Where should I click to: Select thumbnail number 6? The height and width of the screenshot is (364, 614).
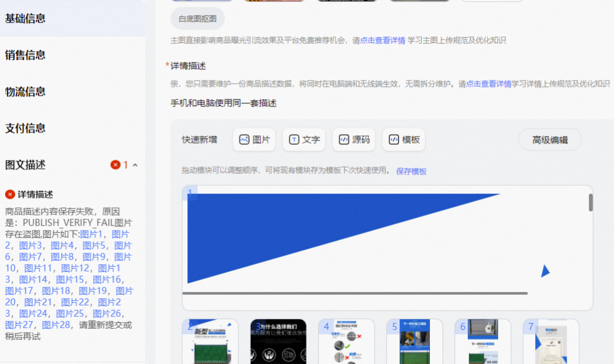483,341
